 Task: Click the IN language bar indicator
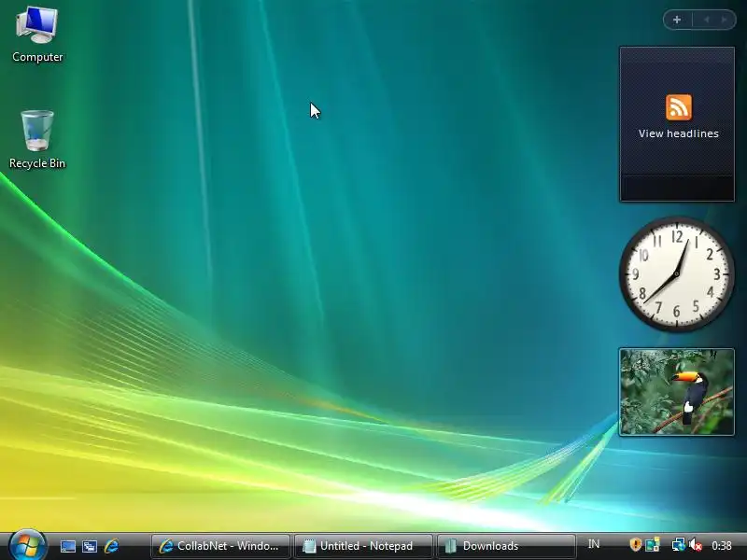click(594, 544)
